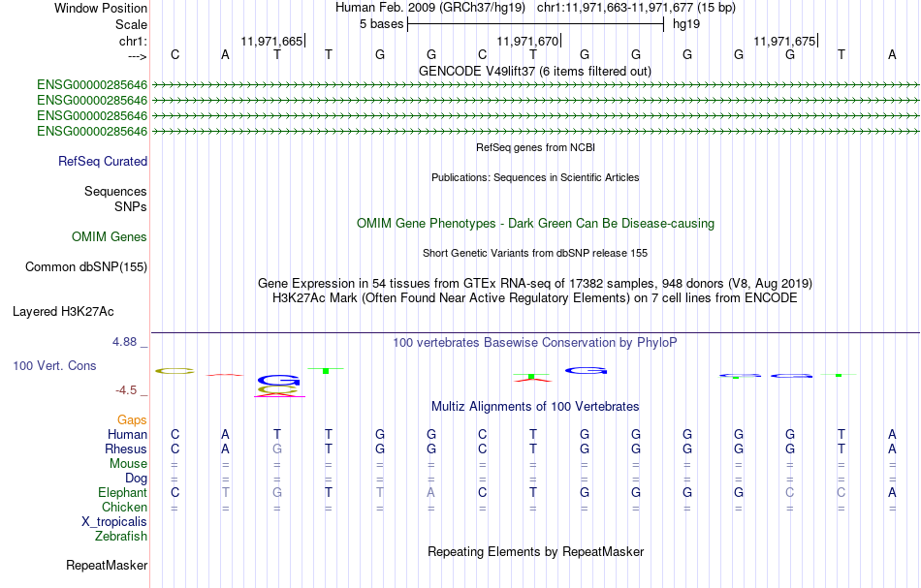Image resolution: width=921 pixels, height=588 pixels.
Task: Click the 11,971,665 coordinate marker
Action: click(x=271, y=41)
